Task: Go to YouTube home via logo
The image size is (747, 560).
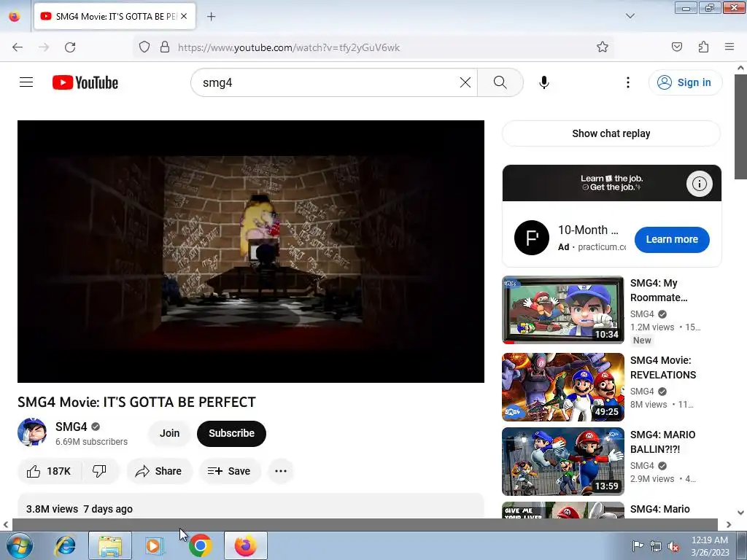Action: click(85, 82)
